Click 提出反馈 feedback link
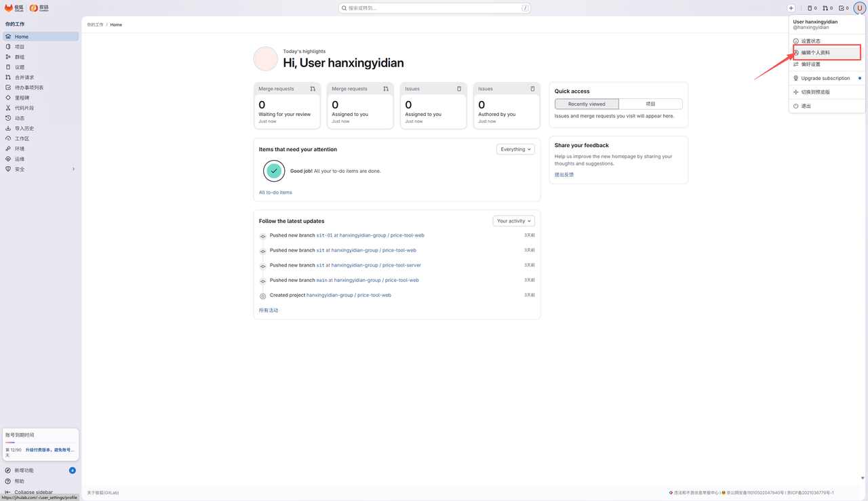 [x=564, y=175]
